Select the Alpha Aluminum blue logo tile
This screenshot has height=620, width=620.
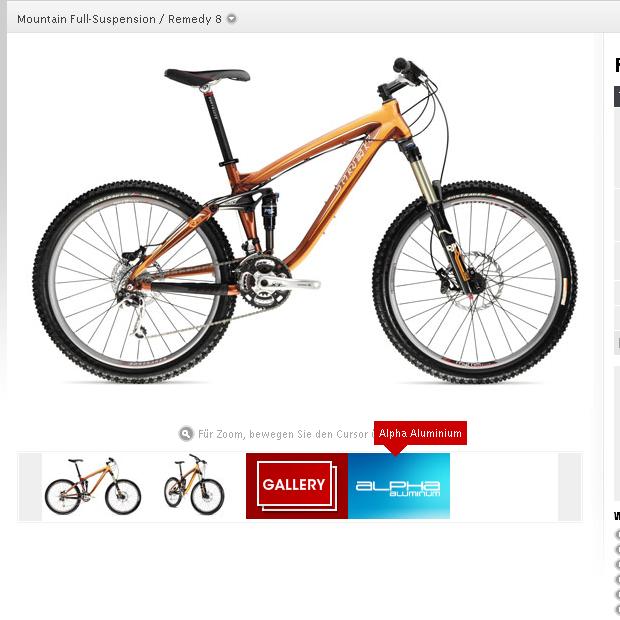tap(399, 486)
